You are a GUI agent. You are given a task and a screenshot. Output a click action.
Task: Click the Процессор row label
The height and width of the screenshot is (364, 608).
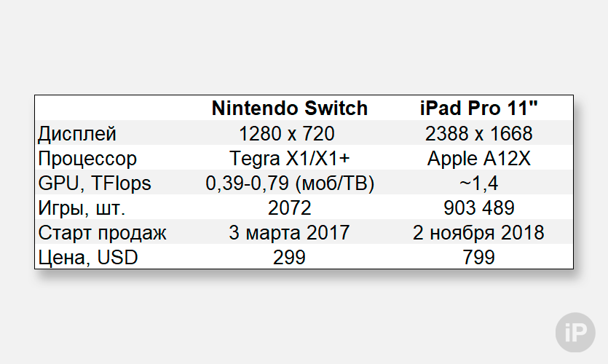pyautogui.click(x=87, y=159)
